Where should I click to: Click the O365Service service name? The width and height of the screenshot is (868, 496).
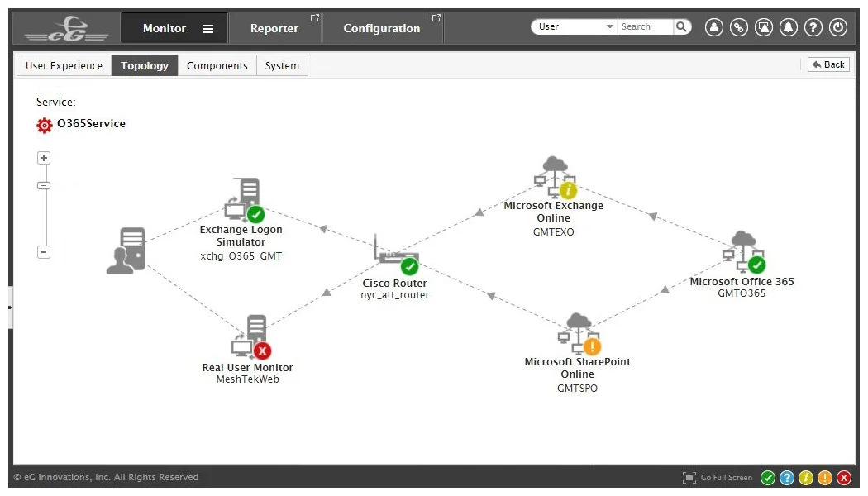coord(91,123)
